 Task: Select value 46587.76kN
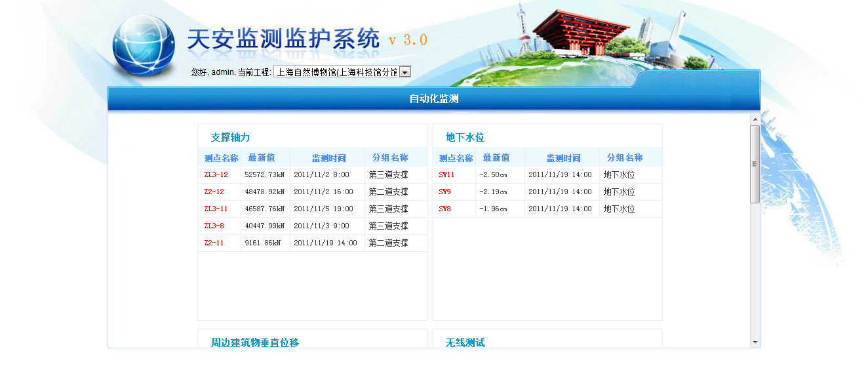coord(265,209)
